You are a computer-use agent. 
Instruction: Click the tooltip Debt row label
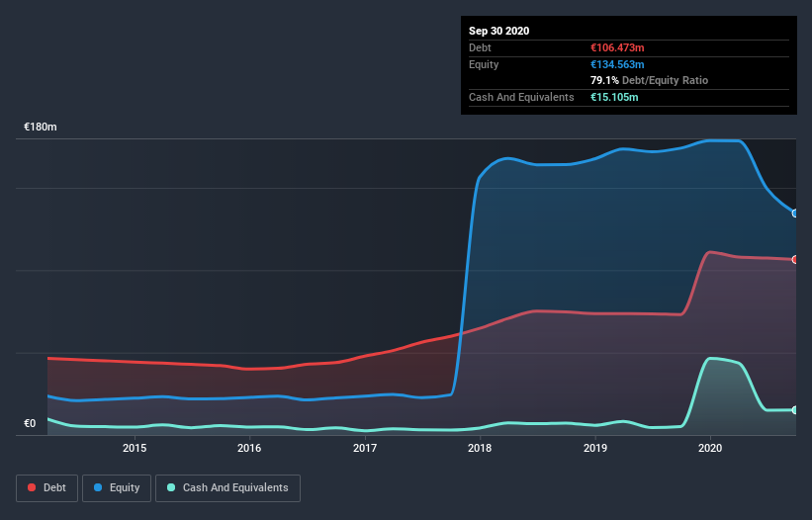[480, 47]
